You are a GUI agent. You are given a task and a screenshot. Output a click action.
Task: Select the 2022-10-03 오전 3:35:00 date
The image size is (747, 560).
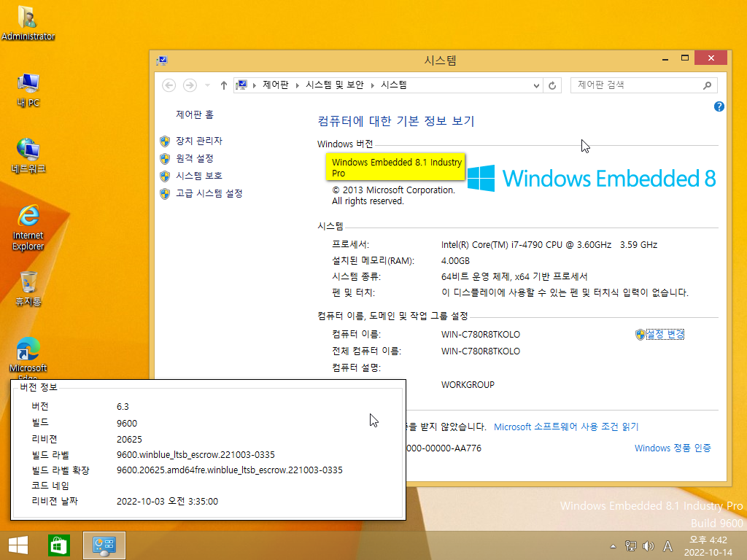167,502
